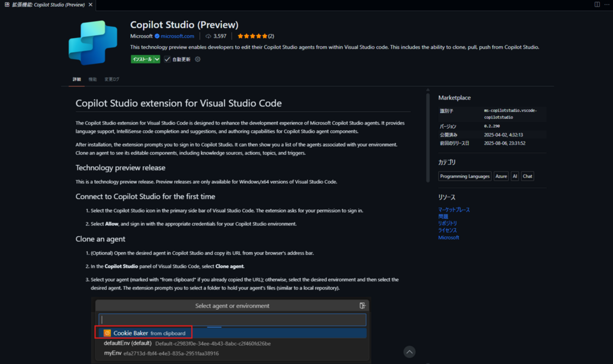Click the README vertical scrollbar
The width and height of the screenshot is (613, 364).
(x=428, y=138)
